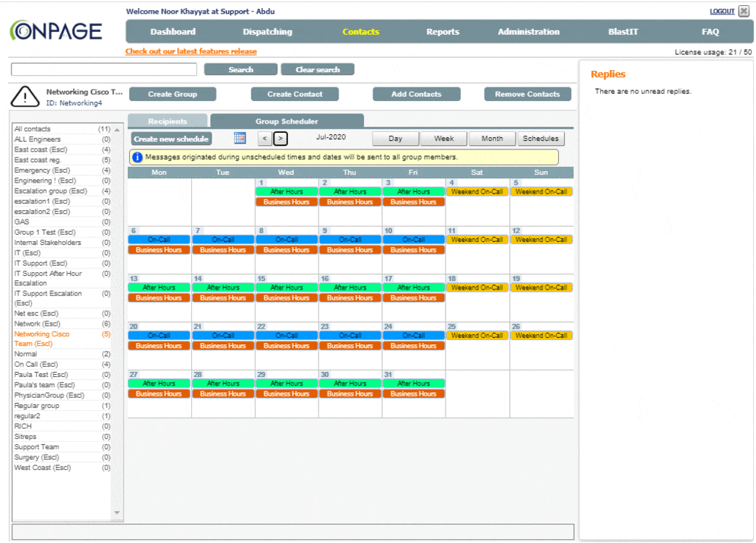Select All contacts in the list
The width and height of the screenshot is (756, 543).
[x=32, y=129]
